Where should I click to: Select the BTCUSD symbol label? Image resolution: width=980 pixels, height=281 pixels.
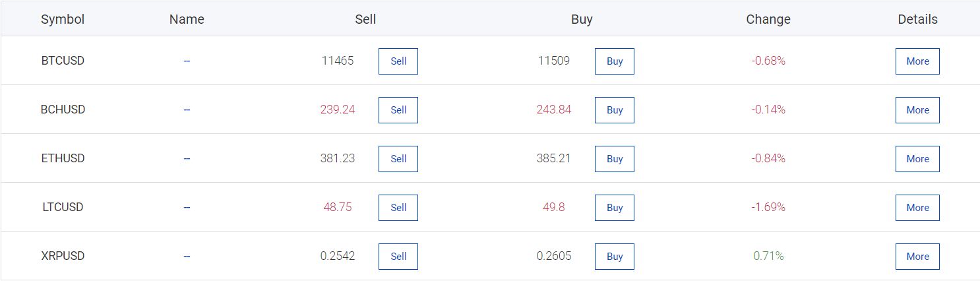tap(63, 61)
